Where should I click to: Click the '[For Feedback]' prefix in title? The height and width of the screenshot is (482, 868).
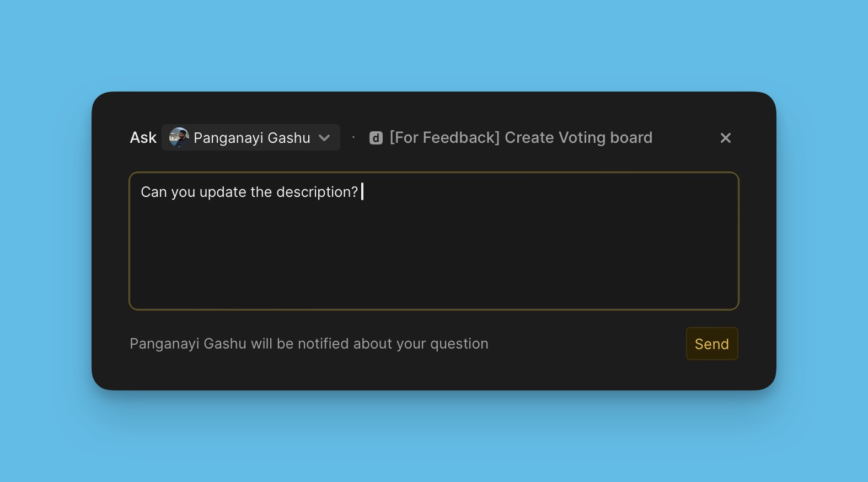click(444, 137)
